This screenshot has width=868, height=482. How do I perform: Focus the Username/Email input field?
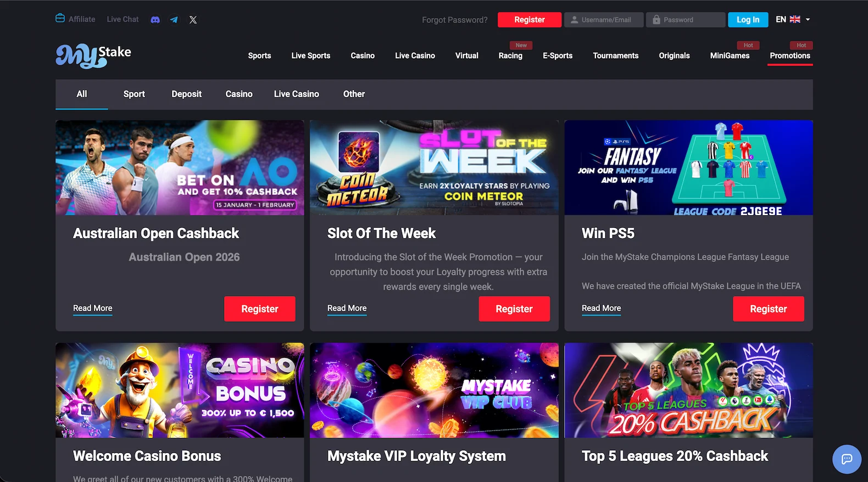pos(604,20)
